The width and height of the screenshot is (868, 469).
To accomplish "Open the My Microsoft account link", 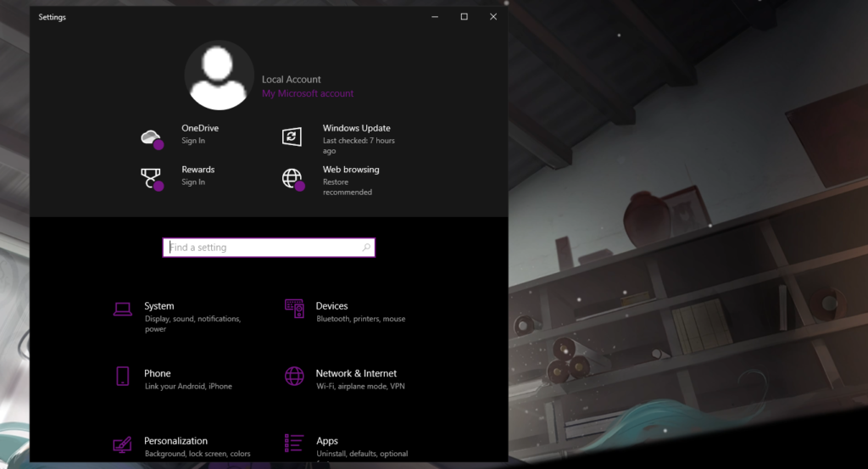I will tap(308, 93).
